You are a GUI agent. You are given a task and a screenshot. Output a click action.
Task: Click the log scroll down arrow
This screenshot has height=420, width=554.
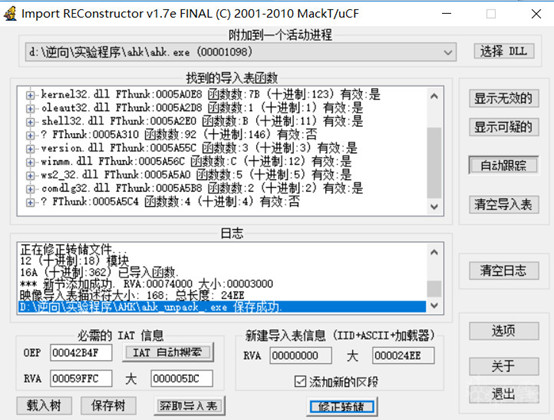click(434, 305)
